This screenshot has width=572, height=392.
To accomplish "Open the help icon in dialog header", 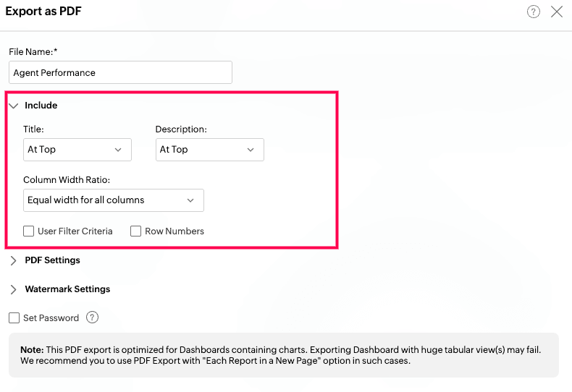I will pyautogui.click(x=533, y=12).
